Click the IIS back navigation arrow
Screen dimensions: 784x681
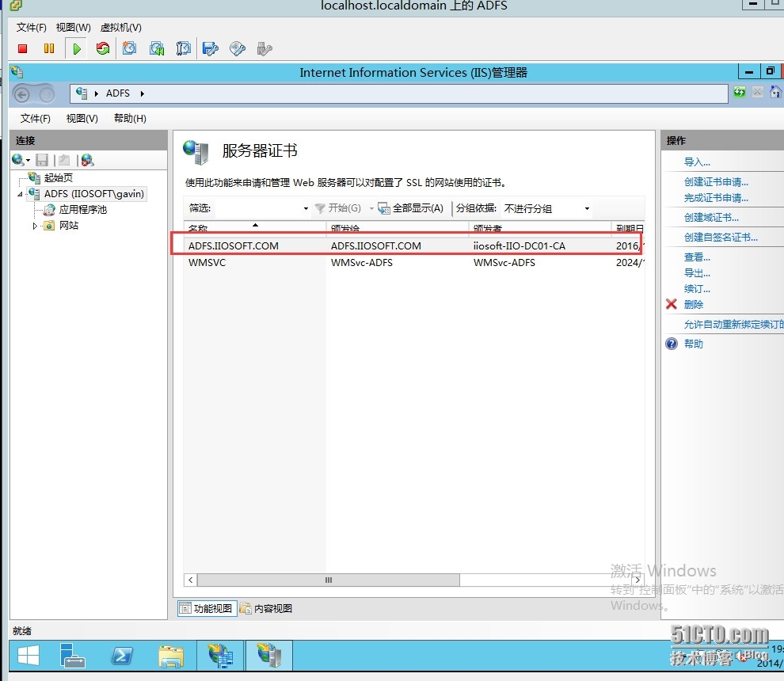[x=22, y=94]
